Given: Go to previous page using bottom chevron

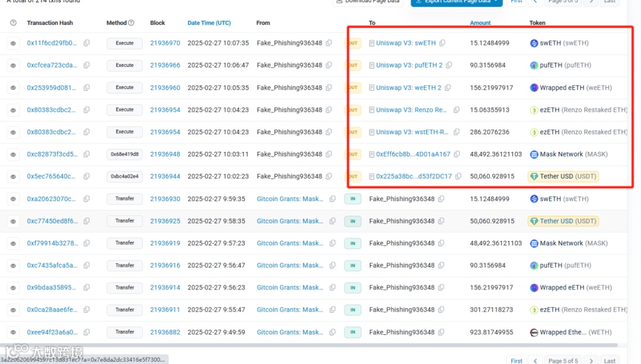Looking at the screenshot, I should point(535,360).
